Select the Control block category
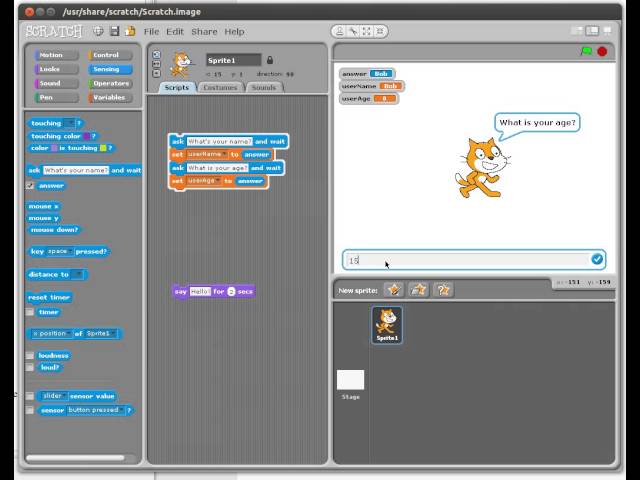 (x=110, y=55)
